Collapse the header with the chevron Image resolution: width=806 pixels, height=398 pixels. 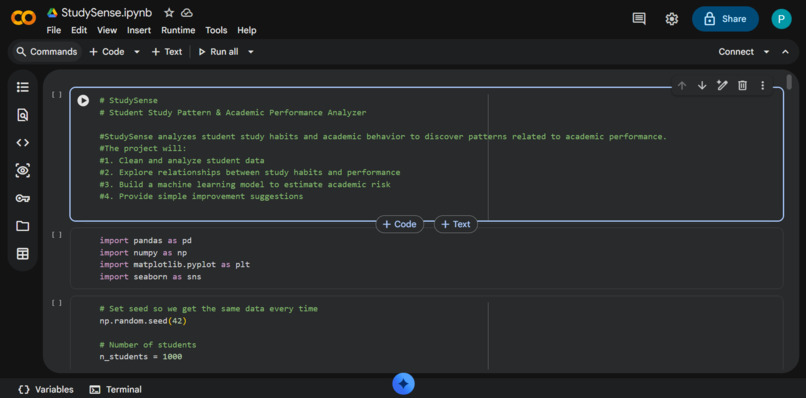click(785, 52)
